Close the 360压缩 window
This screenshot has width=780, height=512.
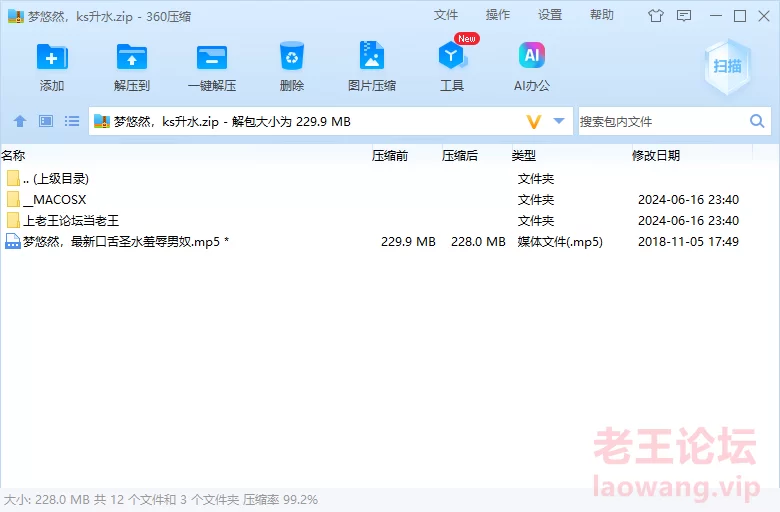764,16
